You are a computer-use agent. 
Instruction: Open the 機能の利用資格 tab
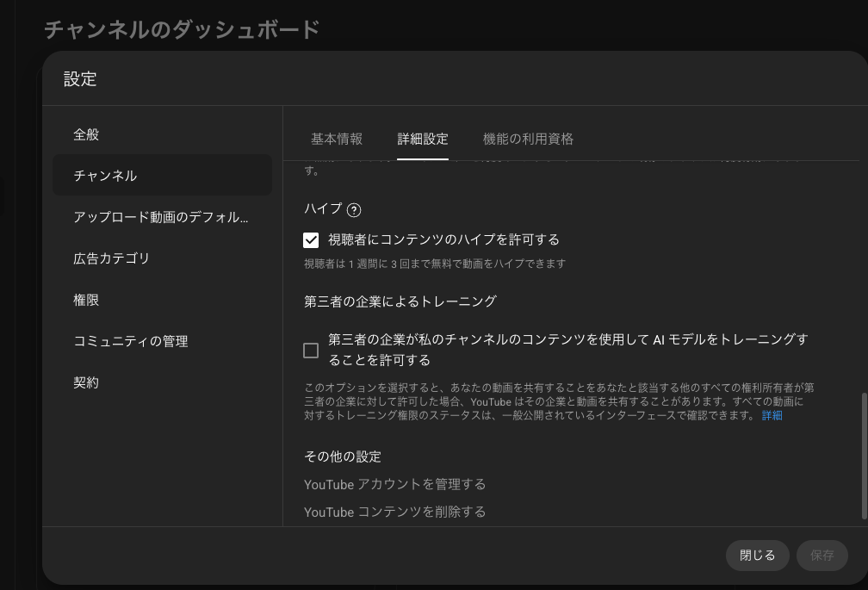528,139
